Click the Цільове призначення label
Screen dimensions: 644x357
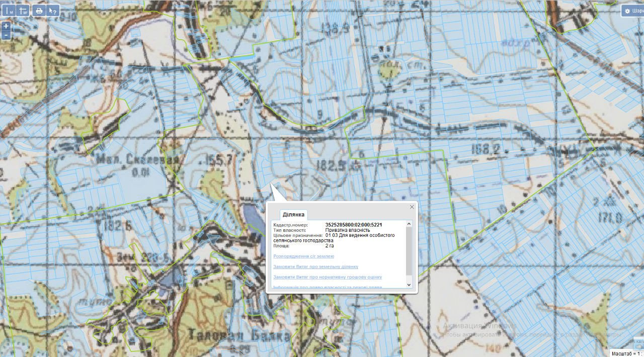[x=298, y=235]
